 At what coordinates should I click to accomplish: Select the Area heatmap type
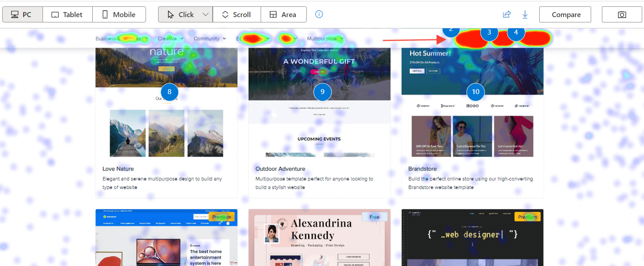[x=283, y=14]
